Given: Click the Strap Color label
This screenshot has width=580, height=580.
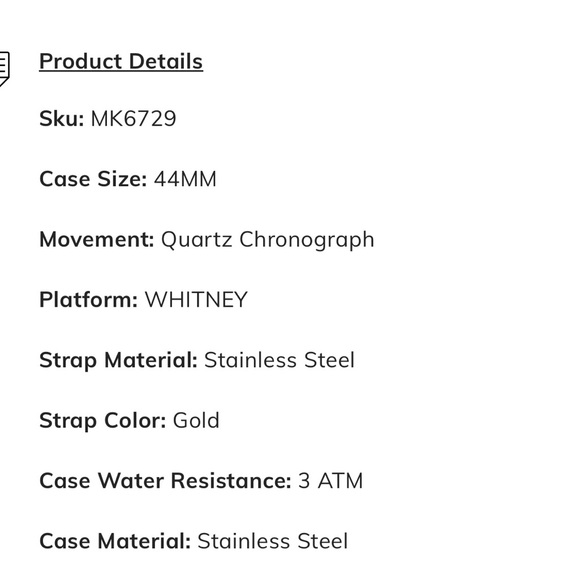Looking at the screenshot, I should tap(103, 421).
